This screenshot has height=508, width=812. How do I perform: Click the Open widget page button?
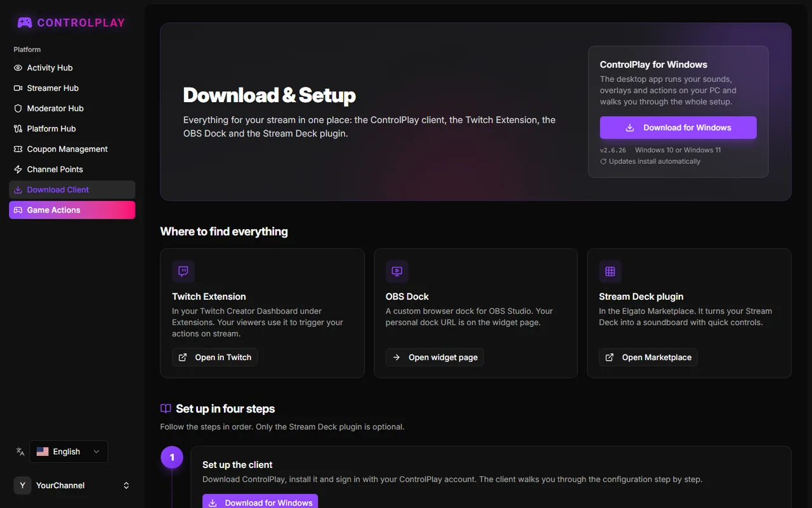(435, 358)
